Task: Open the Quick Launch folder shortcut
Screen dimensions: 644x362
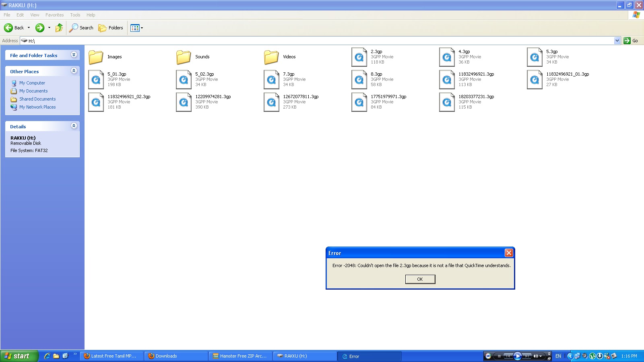Action: [x=56, y=356]
